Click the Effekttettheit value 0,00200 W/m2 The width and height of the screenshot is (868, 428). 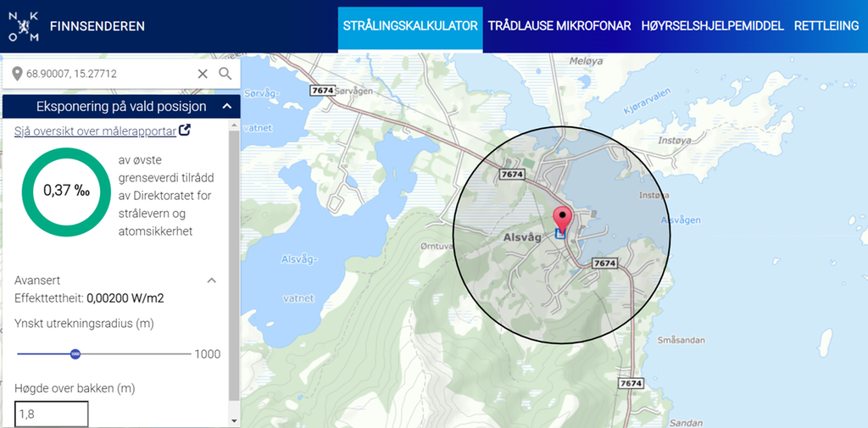[125, 299]
